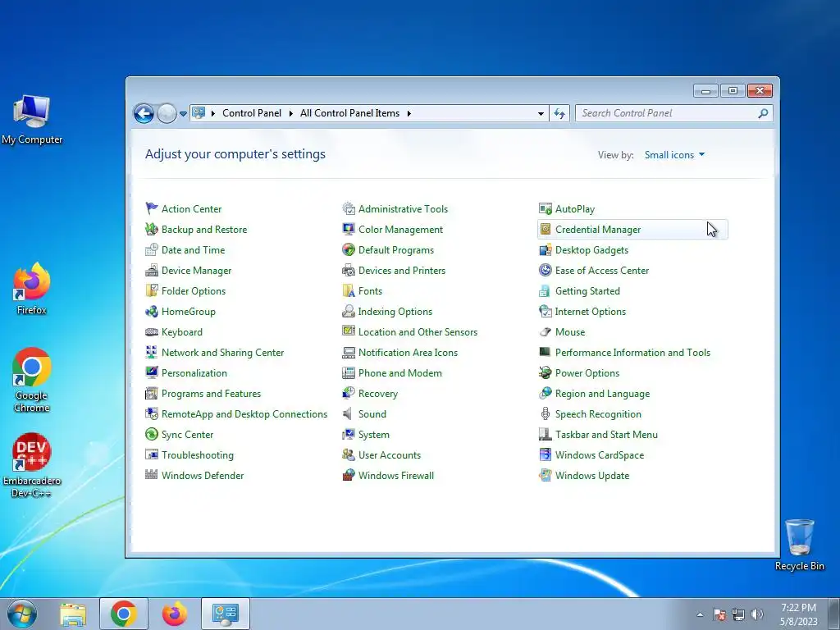Open the Keyboard icon
The image size is (840, 630).
pos(152,331)
